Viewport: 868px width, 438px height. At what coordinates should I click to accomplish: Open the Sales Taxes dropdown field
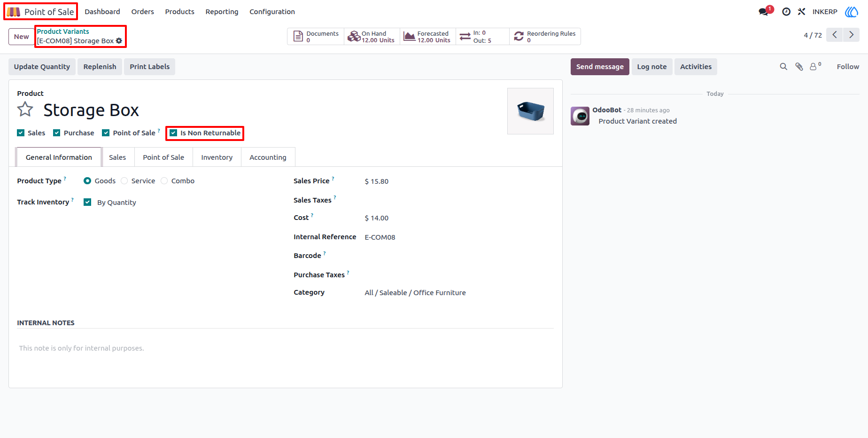[458, 200]
